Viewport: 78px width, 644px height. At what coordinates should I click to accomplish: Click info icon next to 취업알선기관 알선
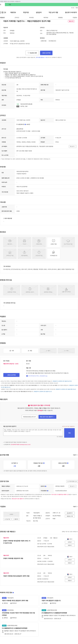[44, 463]
